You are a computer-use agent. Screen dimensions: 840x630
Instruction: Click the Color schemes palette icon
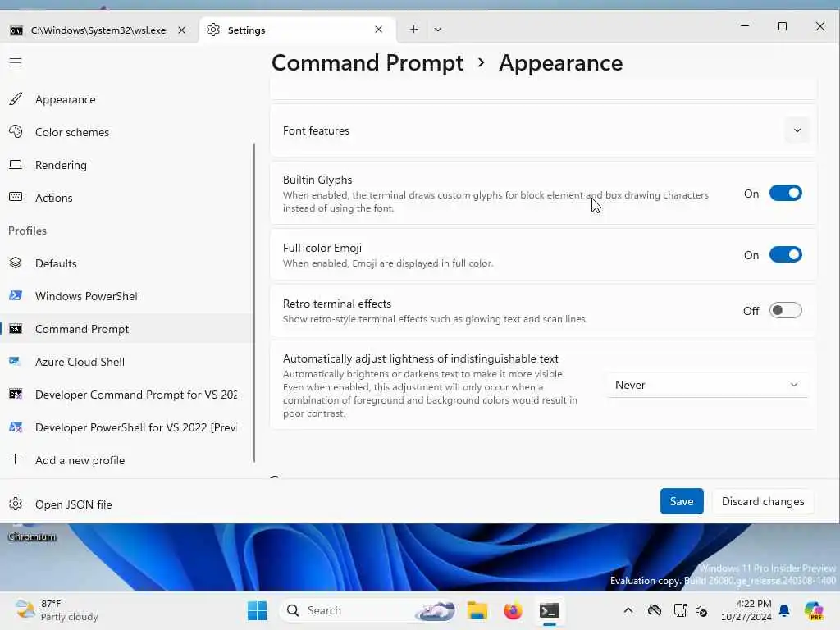tap(16, 132)
